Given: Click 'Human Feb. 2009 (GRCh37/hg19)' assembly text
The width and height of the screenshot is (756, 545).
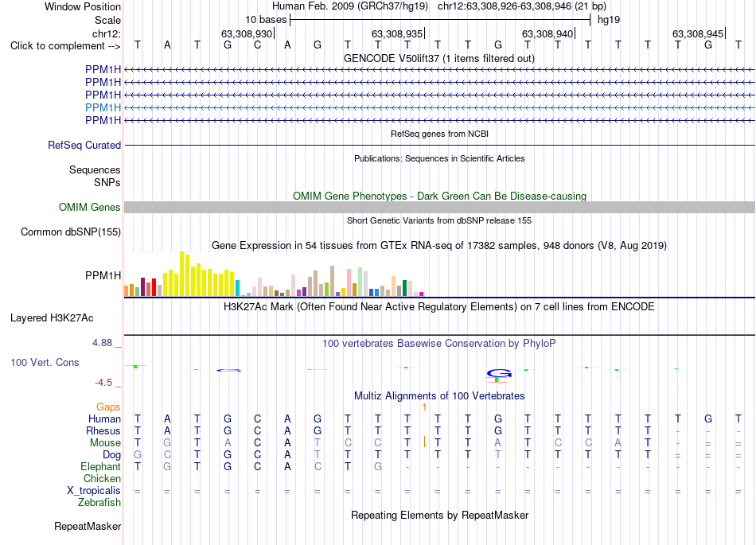Looking at the screenshot, I should tap(350, 6).
